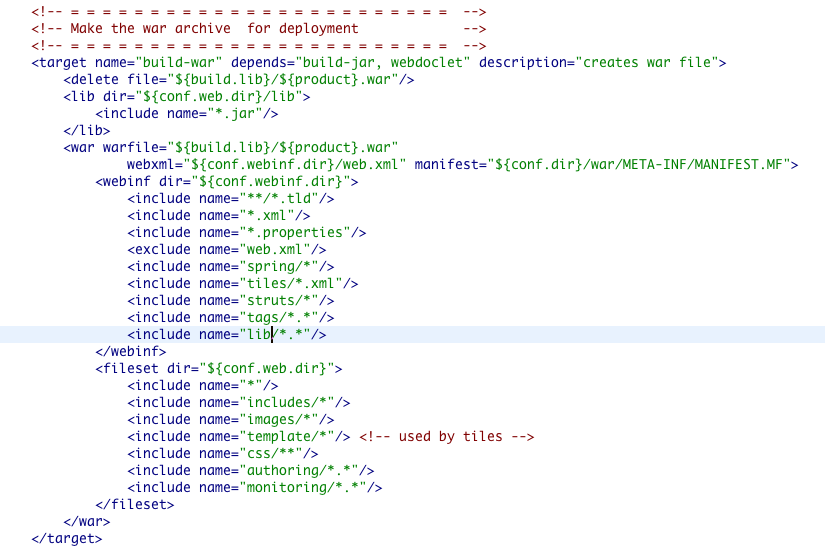Click the "tiles/*.xml" include line

click(242, 283)
